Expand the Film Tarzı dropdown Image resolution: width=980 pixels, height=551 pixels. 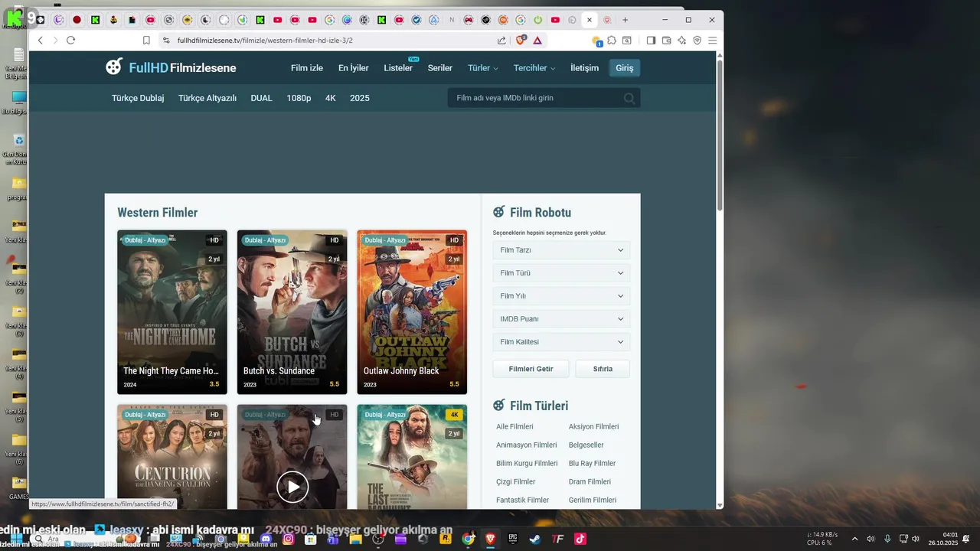(561, 250)
